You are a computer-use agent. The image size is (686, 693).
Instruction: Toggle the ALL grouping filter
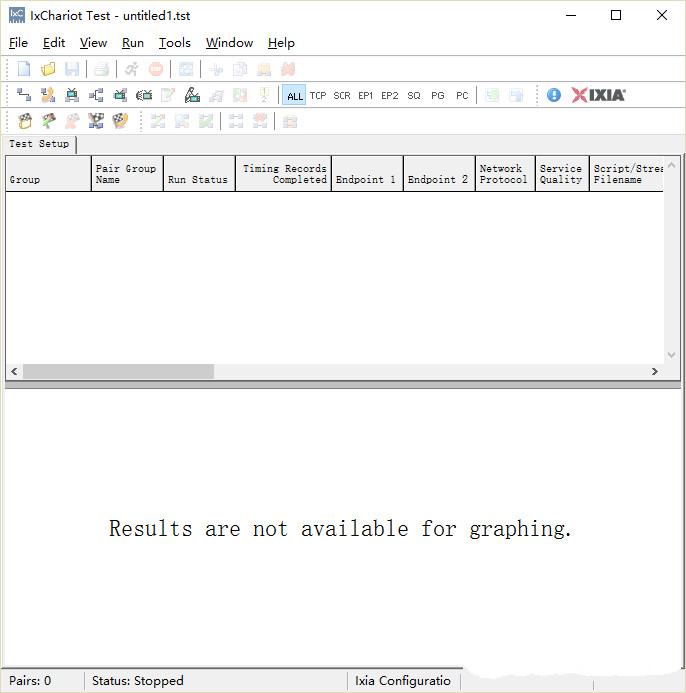(x=294, y=96)
